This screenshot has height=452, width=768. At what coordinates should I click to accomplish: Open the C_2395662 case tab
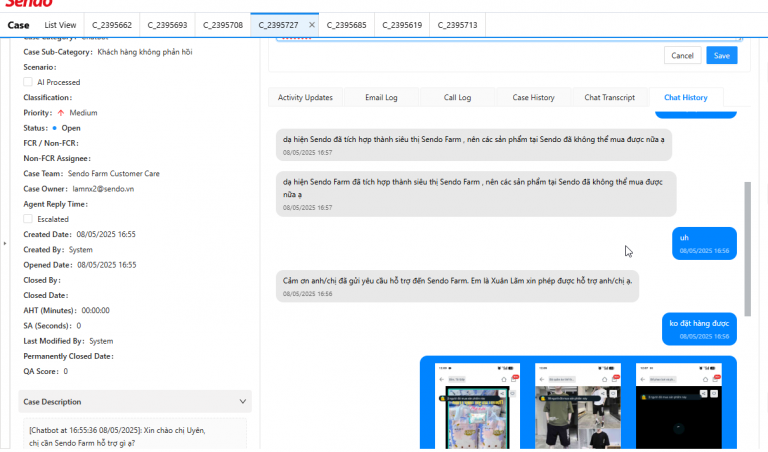112,25
